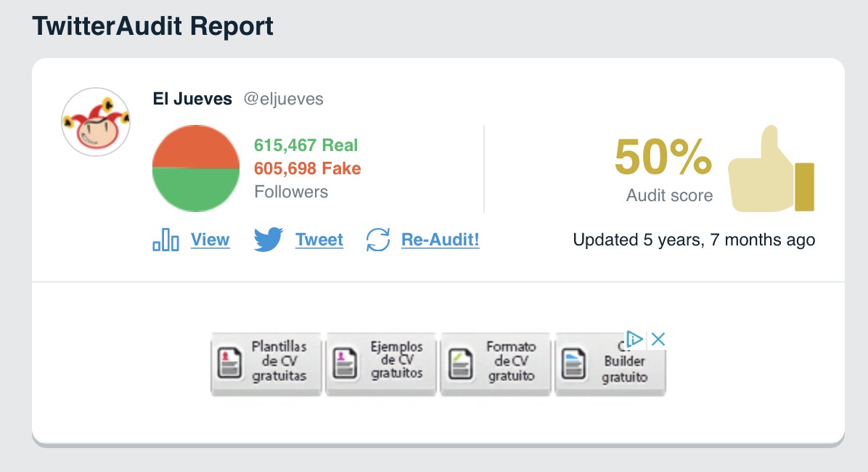Image resolution: width=868 pixels, height=472 pixels.
Task: Click the El Jueves account name
Action: (x=192, y=99)
